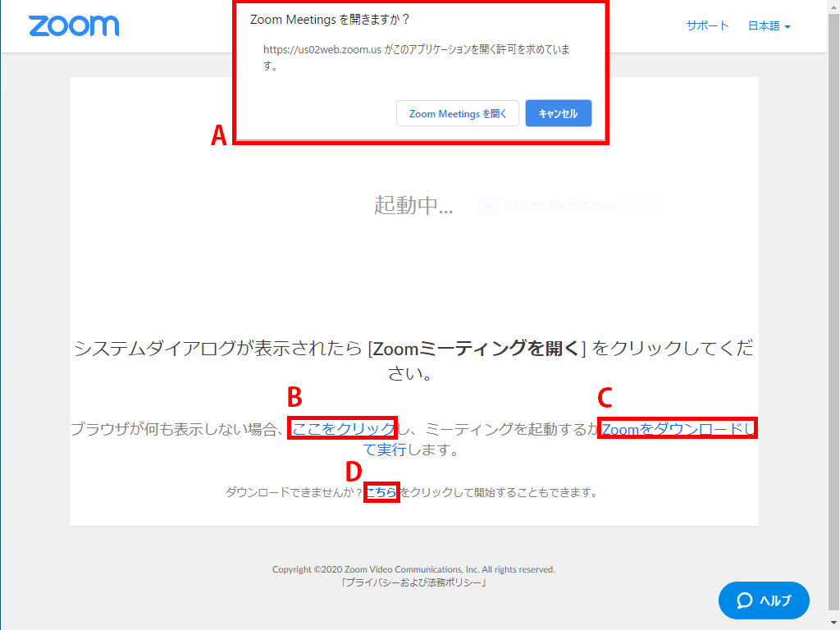
Task: Click the scrollbar down arrow
Action: (x=833, y=623)
